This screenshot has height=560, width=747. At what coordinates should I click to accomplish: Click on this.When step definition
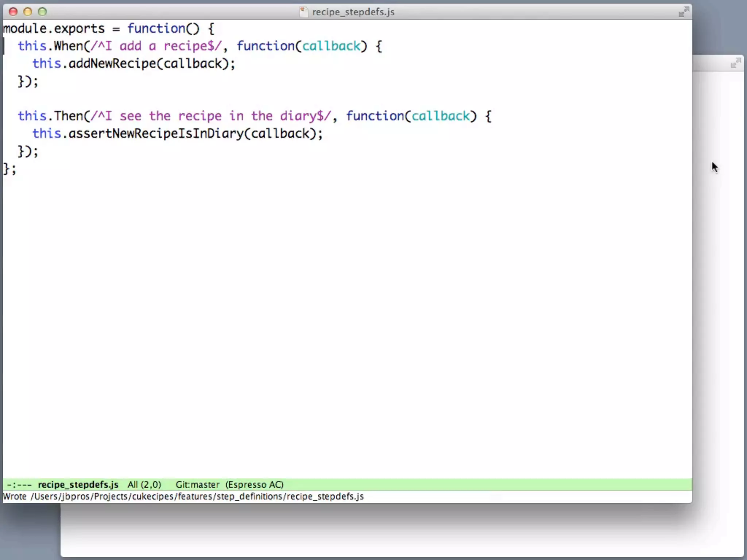(50, 46)
